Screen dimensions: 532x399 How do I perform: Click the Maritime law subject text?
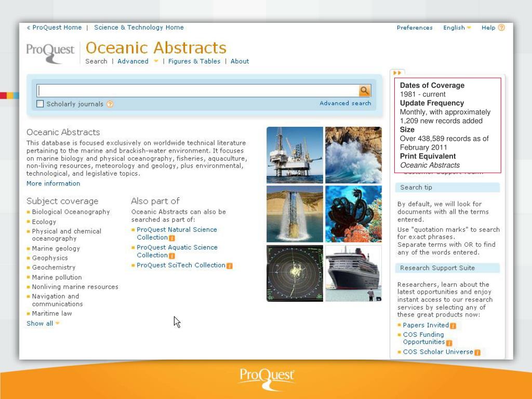pos(52,313)
